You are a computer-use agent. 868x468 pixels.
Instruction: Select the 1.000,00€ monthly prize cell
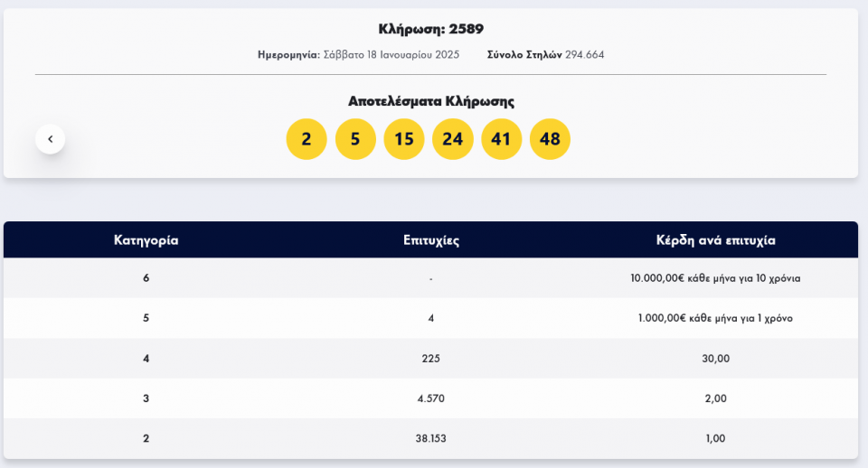[715, 318]
